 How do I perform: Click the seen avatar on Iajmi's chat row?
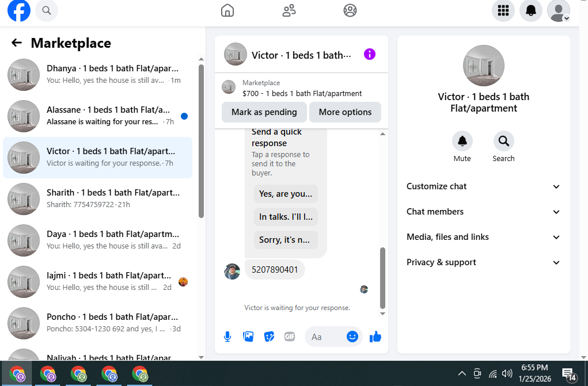click(183, 282)
